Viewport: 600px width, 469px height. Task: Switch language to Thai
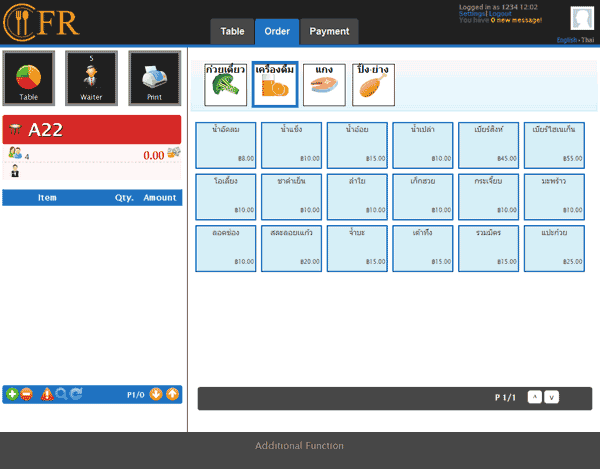(587, 40)
